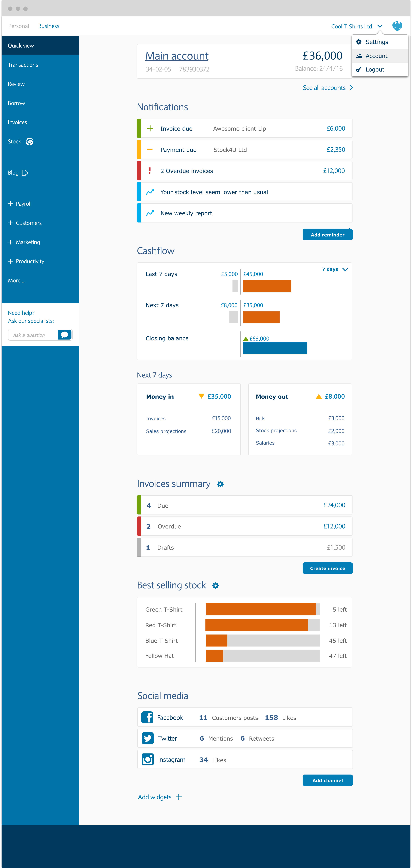Select Quick view in sidebar
Viewport: 412px width, 868px height.
pos(40,46)
